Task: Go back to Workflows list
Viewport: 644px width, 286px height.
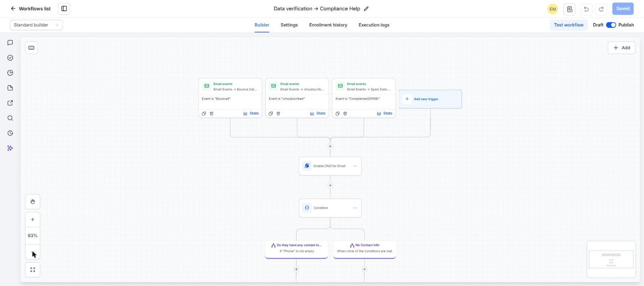Action: point(31,9)
